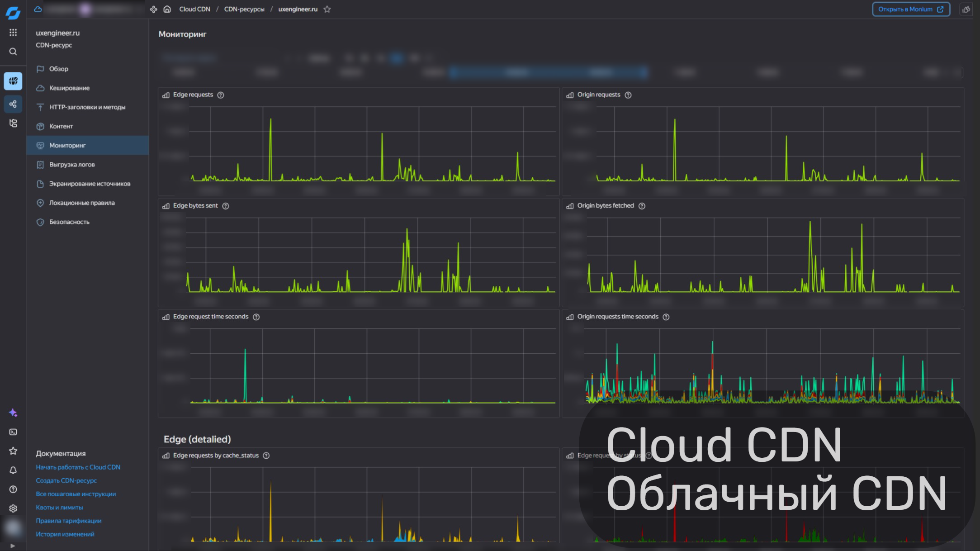
Task: Open Создать CDN-ресурс documentation link
Action: point(66,480)
